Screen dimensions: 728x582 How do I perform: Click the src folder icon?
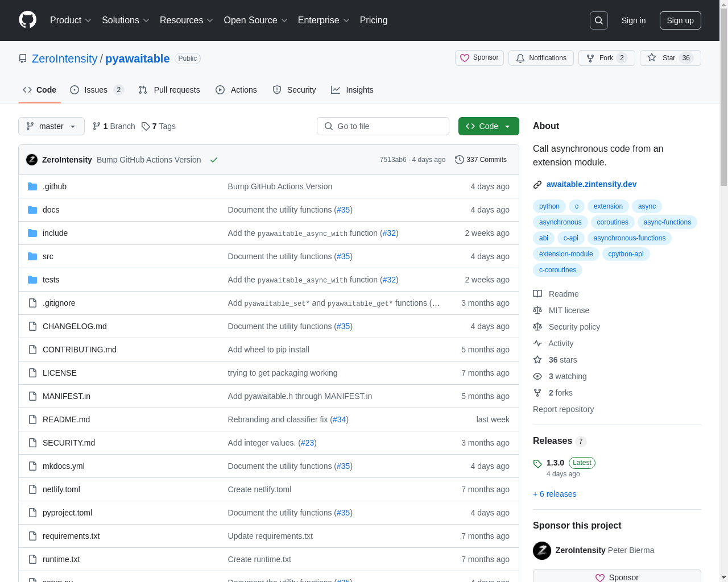[x=32, y=256]
